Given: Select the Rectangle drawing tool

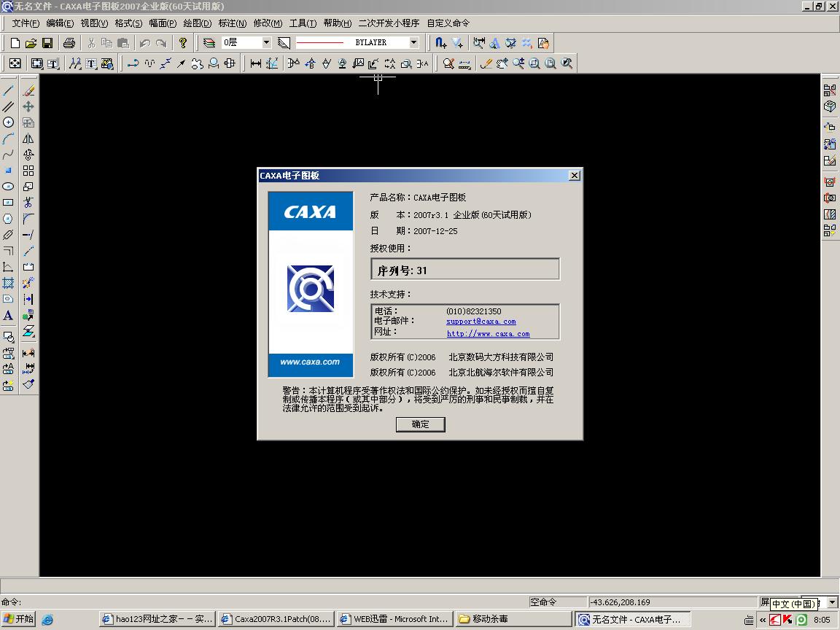Looking at the screenshot, I should click(9, 203).
